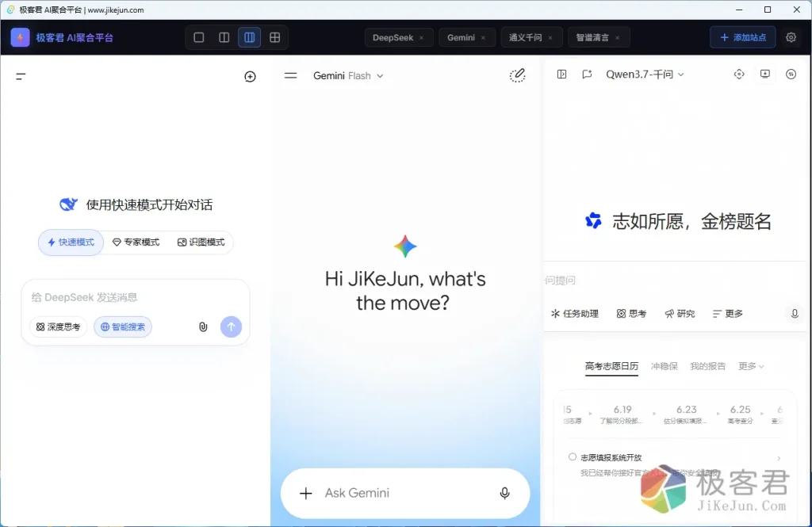The width and height of the screenshot is (812, 527).
Task: Open Gemini Flash model dropdown
Action: 349,75
